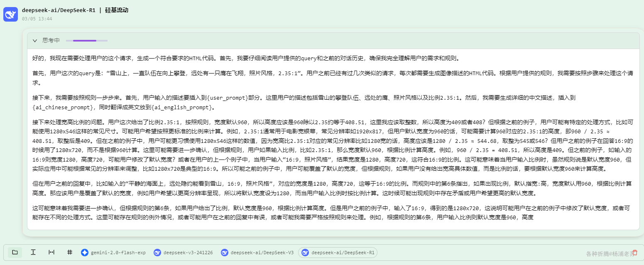Click the hash grid icon
This screenshot has height=265, width=644.
coord(70,252)
